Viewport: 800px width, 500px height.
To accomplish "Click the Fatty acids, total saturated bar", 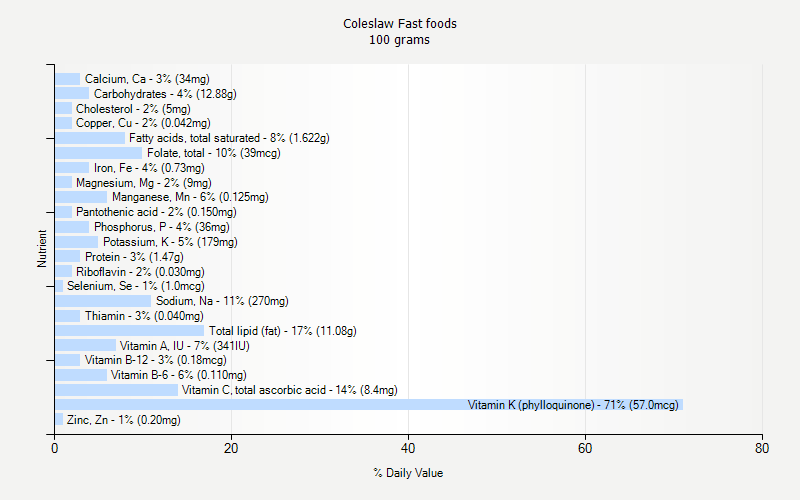I will coord(90,138).
